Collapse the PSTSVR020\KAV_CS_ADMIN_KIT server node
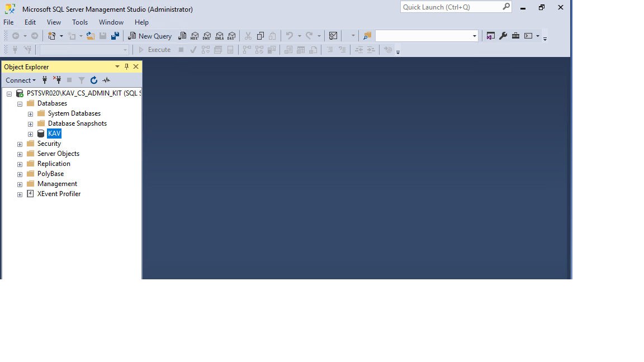 pos(9,94)
